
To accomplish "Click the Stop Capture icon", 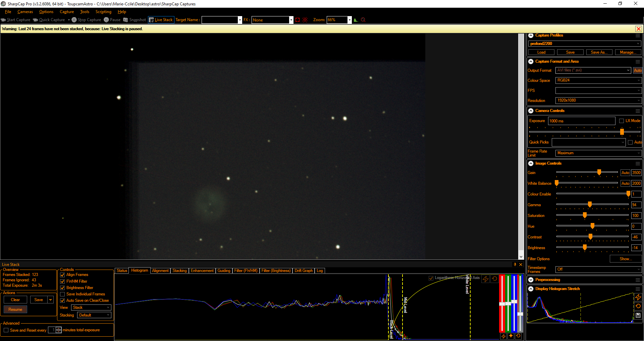I will click(x=74, y=20).
